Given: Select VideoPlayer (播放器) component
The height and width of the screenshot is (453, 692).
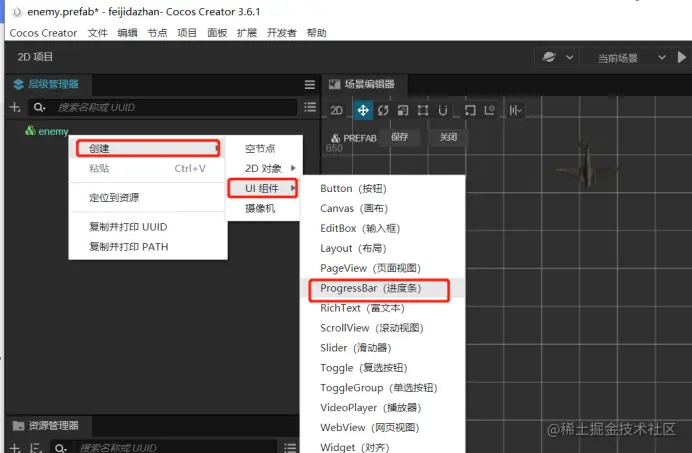Looking at the screenshot, I should pyautogui.click(x=382, y=408).
